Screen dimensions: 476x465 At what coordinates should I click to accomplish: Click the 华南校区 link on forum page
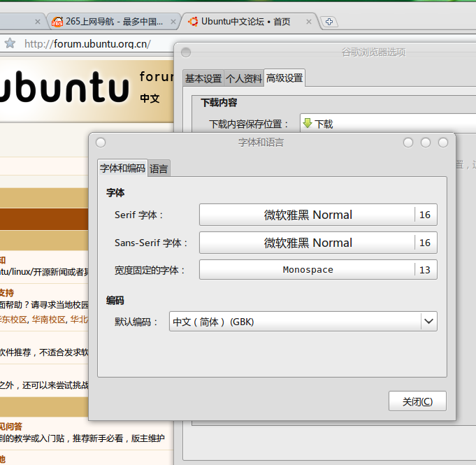48,320
